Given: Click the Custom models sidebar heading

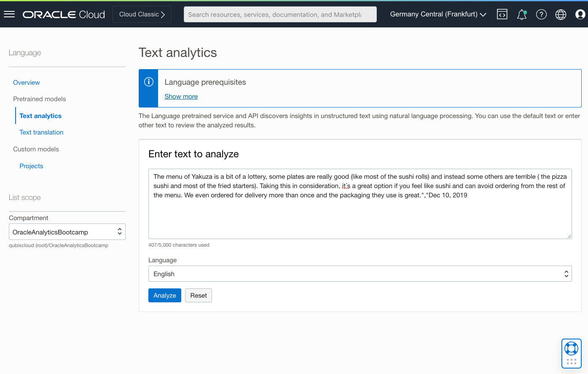Looking at the screenshot, I should coord(36,149).
